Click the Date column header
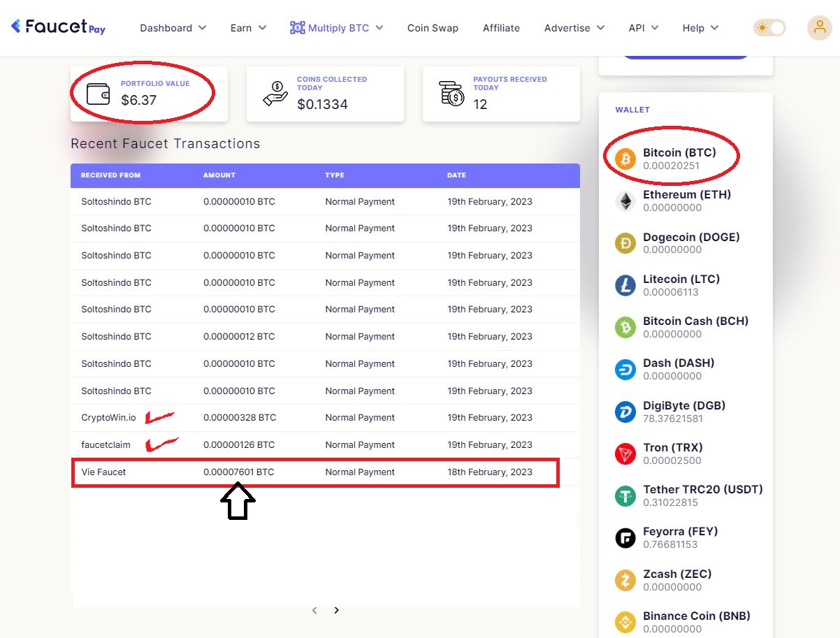Screen dimensions: 840x638 pyautogui.click(x=456, y=175)
